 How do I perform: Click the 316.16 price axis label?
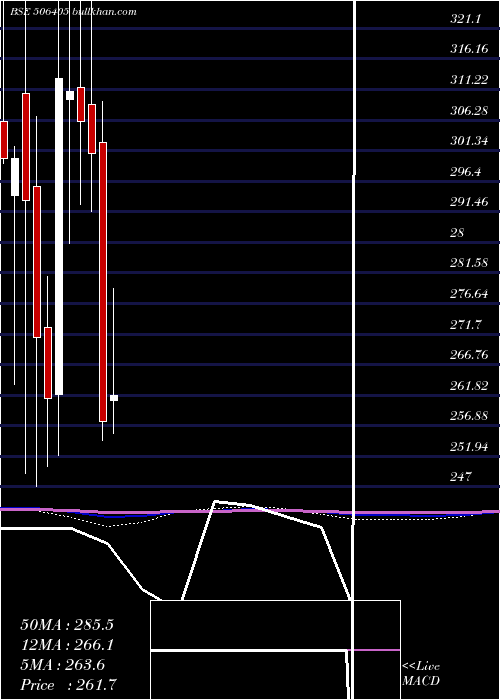[x=469, y=49]
